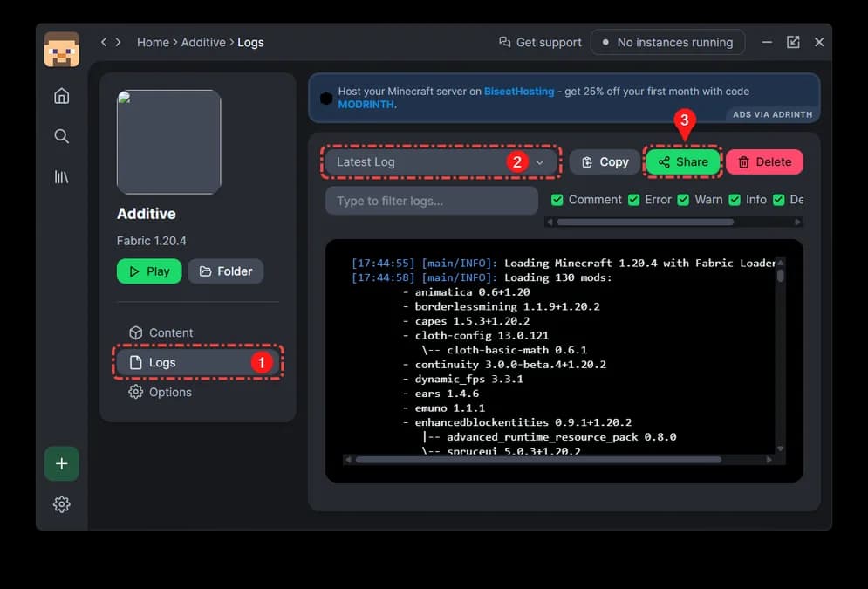Image resolution: width=868 pixels, height=589 pixels.
Task: Delete the current log
Action: coord(764,162)
